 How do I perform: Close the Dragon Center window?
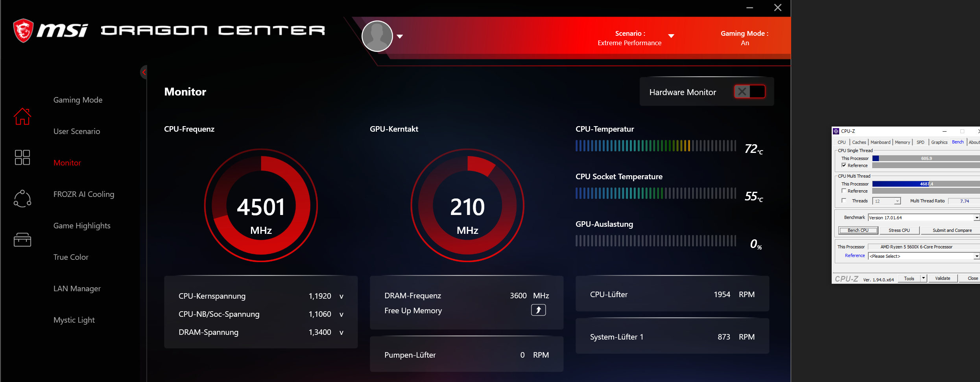pos(778,8)
